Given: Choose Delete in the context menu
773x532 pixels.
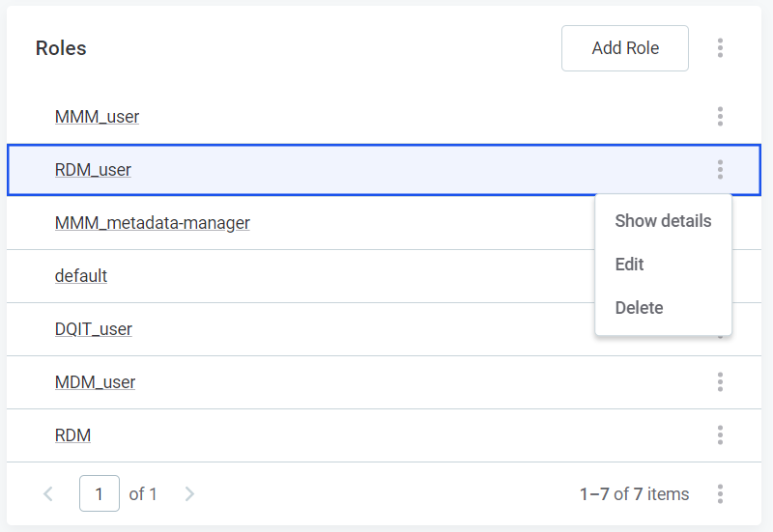Looking at the screenshot, I should click(x=639, y=308).
